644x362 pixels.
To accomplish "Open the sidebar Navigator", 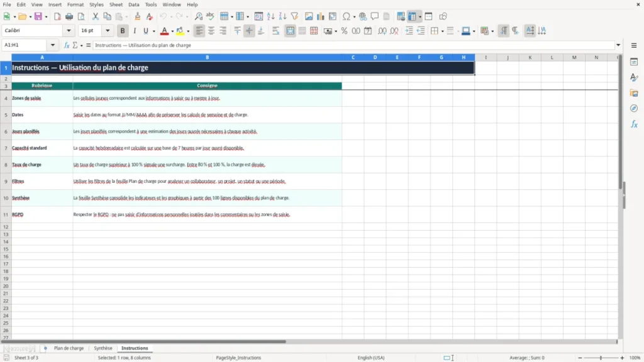I will pyautogui.click(x=634, y=108).
